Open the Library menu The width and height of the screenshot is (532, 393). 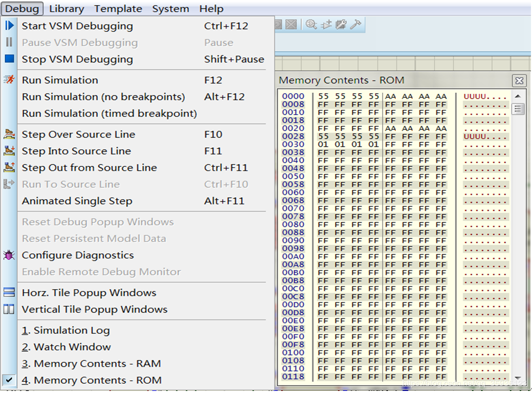[x=66, y=9]
